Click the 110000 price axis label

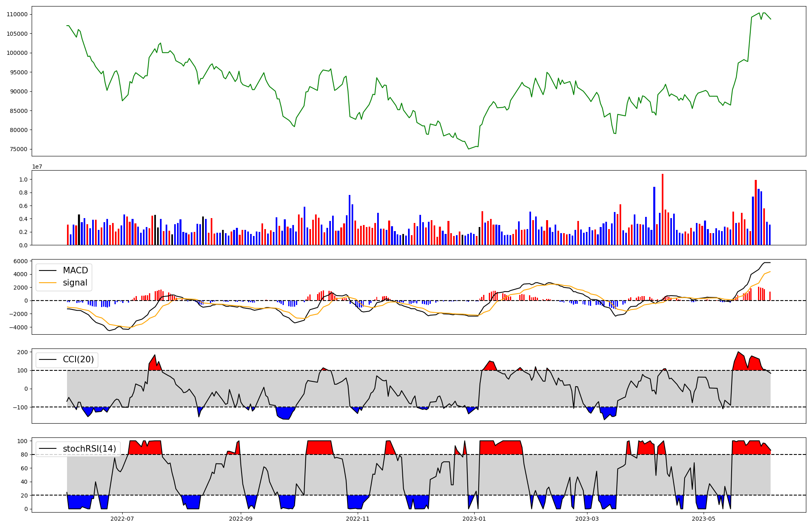pos(17,14)
